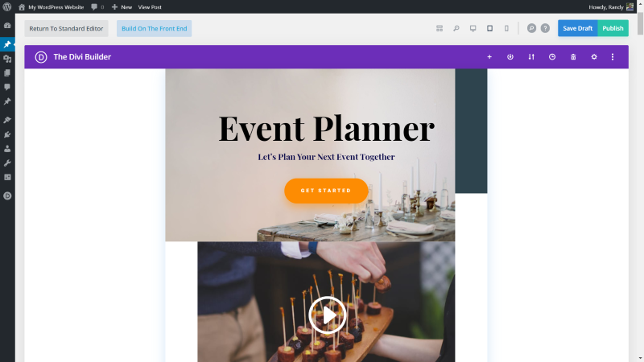Click Build On The Front End
The image size is (644, 362).
click(x=154, y=29)
